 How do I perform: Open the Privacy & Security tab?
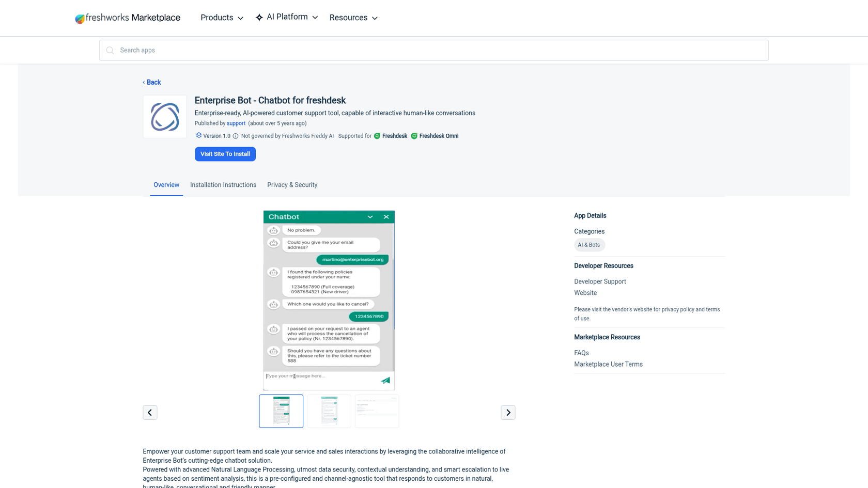click(x=292, y=185)
